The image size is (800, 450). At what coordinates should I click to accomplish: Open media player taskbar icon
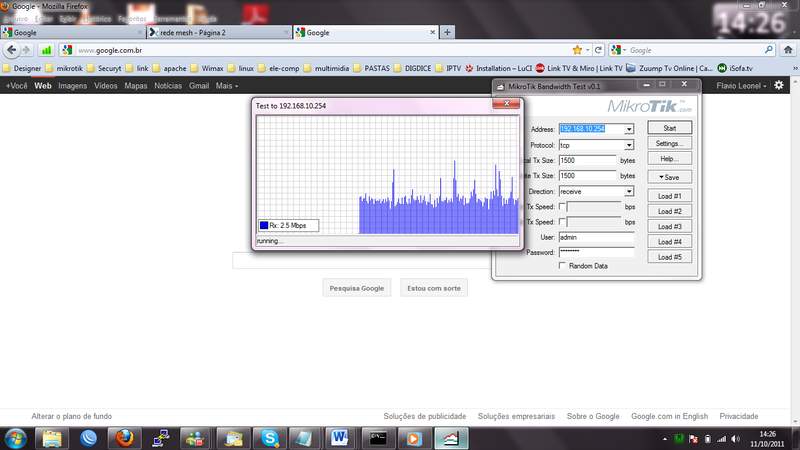(413, 439)
